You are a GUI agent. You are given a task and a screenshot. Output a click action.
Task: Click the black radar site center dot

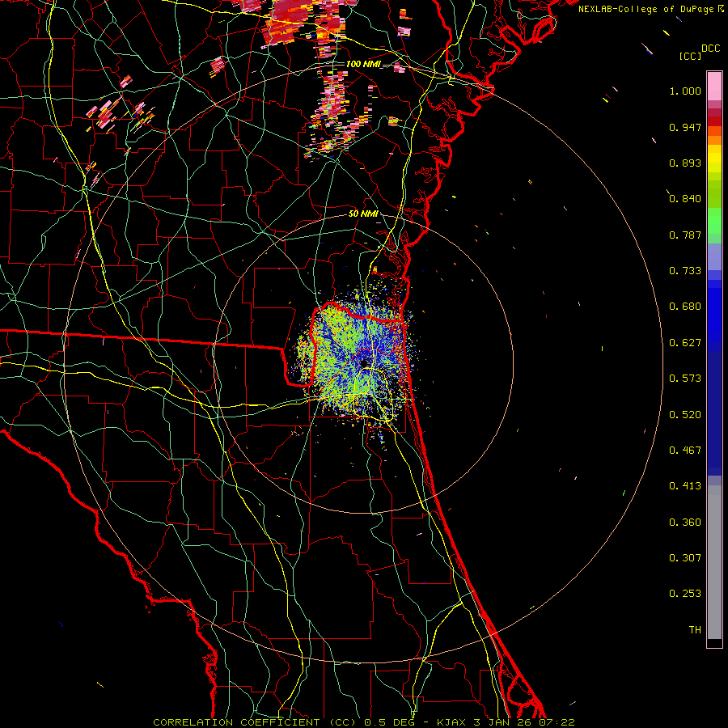coord(363,363)
